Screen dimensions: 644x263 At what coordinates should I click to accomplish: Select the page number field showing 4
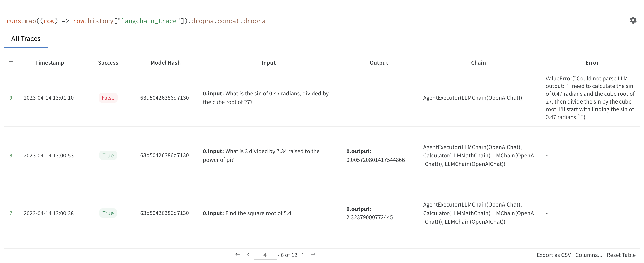pyautogui.click(x=265, y=255)
